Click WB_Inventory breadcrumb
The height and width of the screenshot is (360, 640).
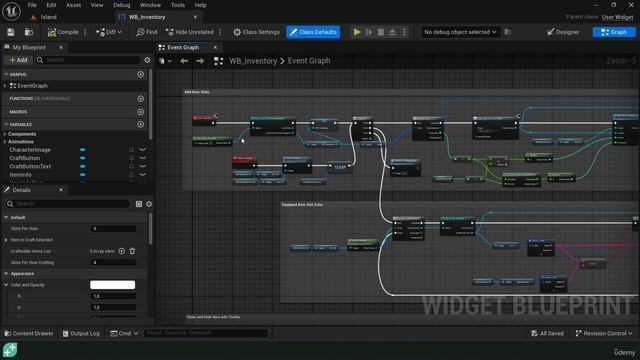point(253,61)
